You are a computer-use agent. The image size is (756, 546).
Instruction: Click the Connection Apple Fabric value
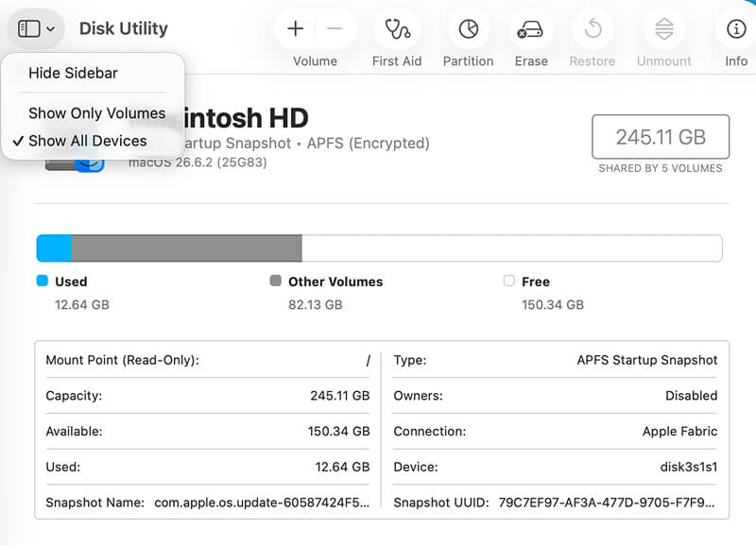679,432
